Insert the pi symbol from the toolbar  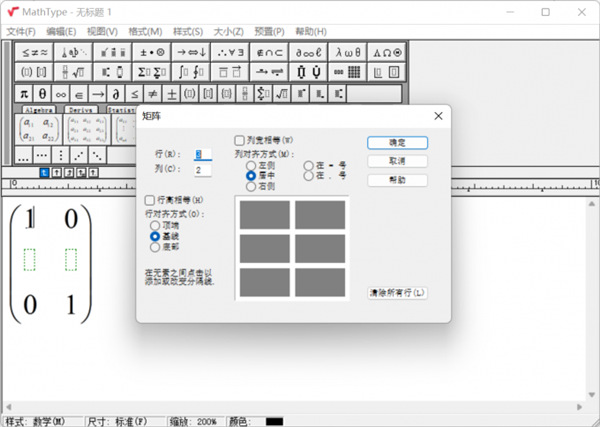[x=24, y=94]
